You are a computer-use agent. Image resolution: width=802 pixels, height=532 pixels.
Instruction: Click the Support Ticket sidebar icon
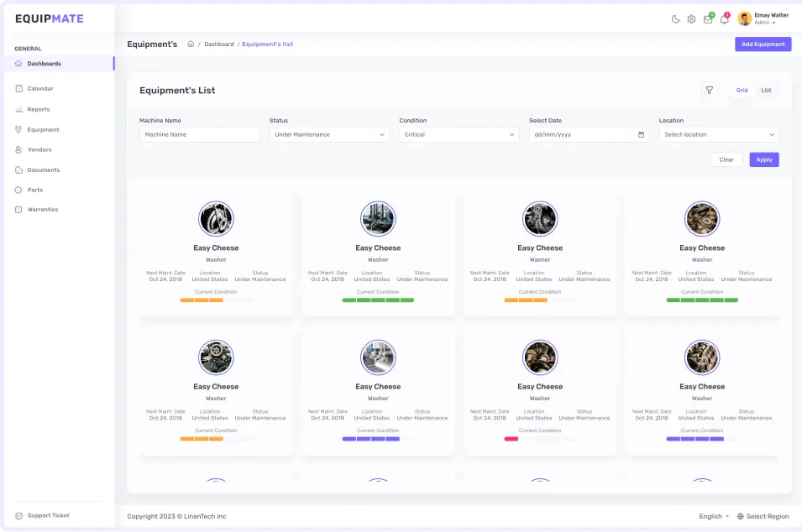[18, 515]
